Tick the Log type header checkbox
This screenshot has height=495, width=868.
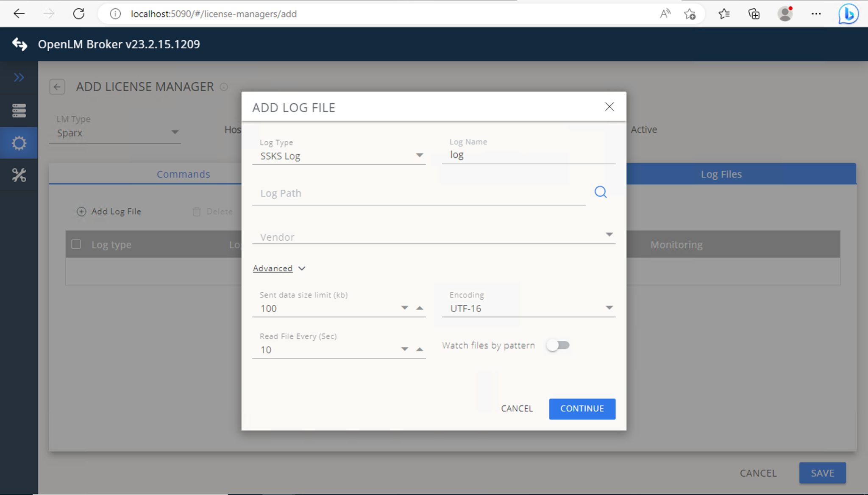(x=76, y=245)
